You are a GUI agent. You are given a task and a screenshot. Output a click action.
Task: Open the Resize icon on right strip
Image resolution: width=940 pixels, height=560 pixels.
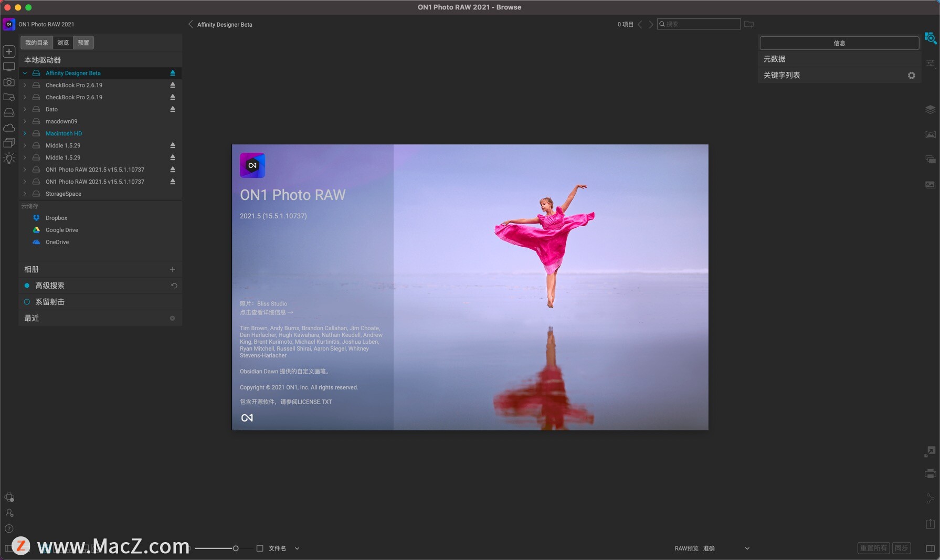[x=930, y=451]
